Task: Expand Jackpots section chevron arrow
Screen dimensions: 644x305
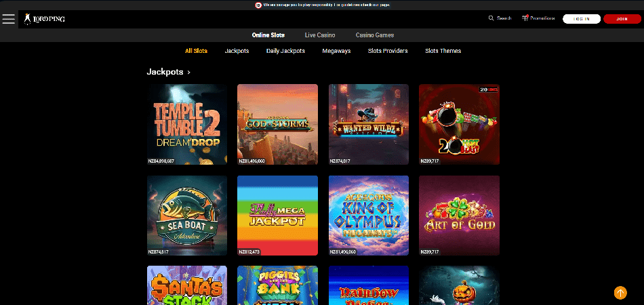Action: [189, 72]
